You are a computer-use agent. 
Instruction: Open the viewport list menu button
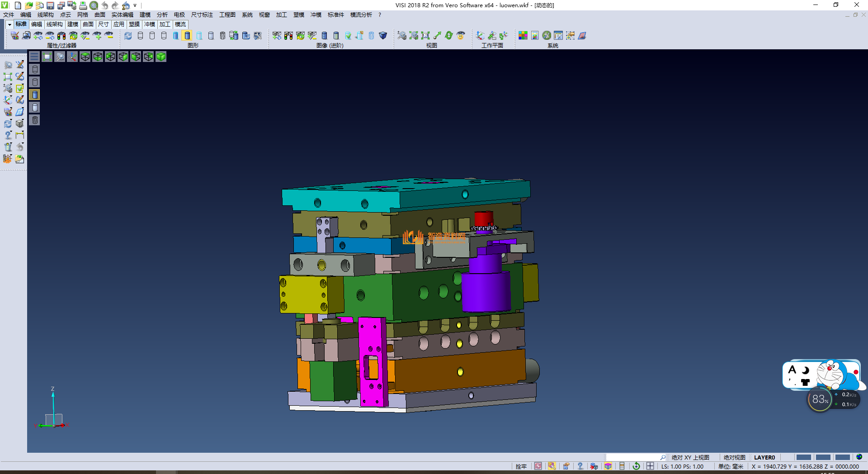click(x=34, y=57)
